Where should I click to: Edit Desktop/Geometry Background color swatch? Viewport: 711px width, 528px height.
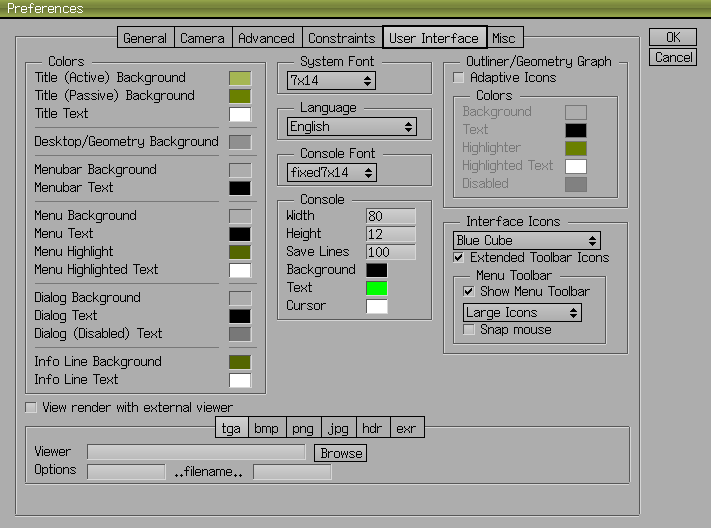point(240,142)
